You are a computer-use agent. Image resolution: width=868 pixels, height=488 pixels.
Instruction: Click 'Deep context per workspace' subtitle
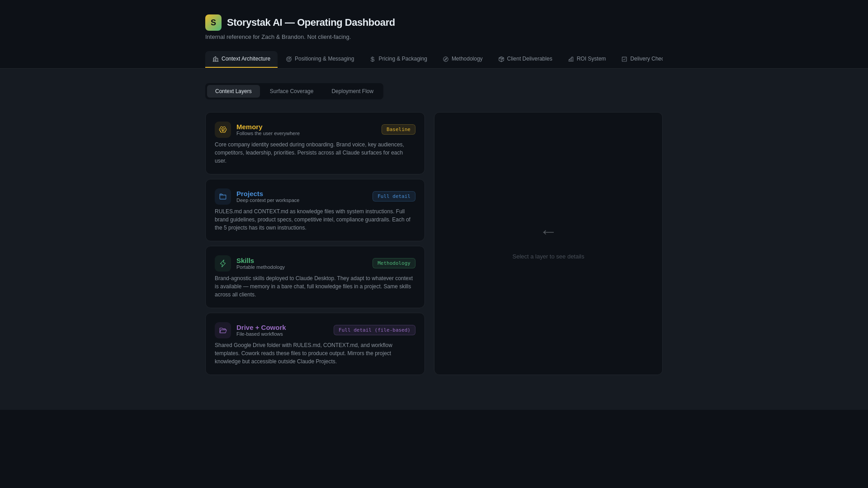tap(268, 201)
